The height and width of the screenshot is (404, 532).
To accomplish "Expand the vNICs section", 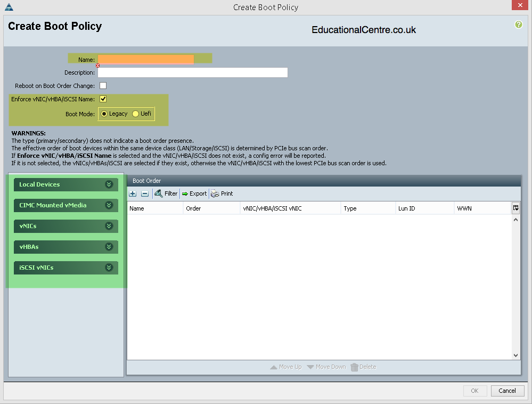I will pos(66,226).
